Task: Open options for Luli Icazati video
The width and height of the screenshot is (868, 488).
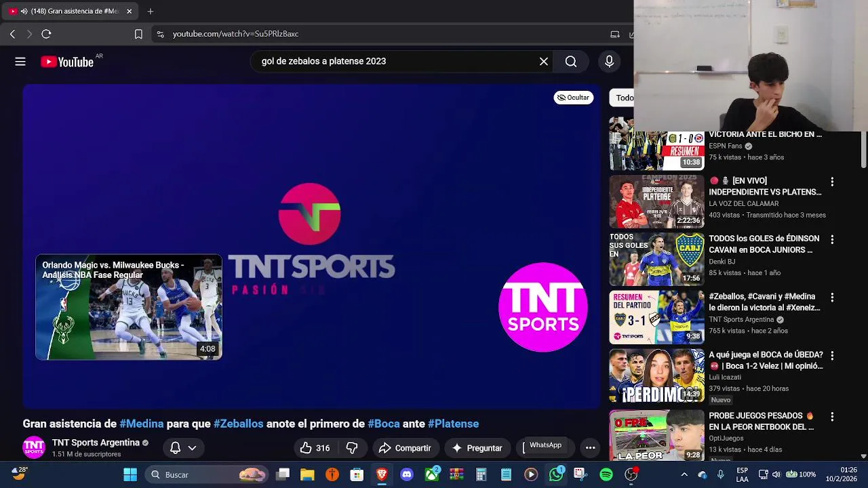Action: click(x=832, y=356)
